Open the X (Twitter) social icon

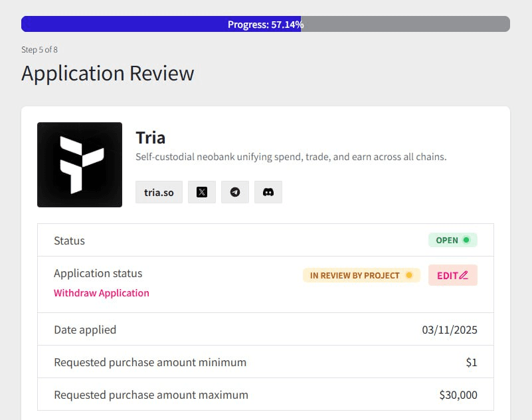(x=202, y=192)
